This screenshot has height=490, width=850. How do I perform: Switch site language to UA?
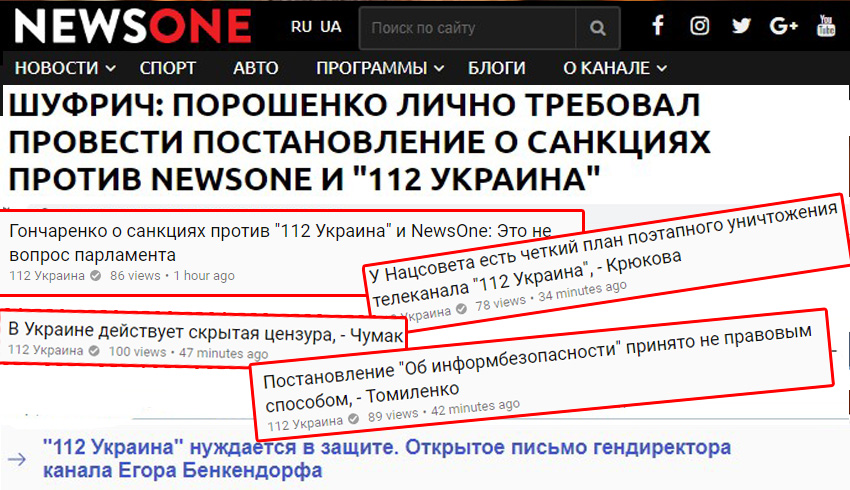(330, 27)
